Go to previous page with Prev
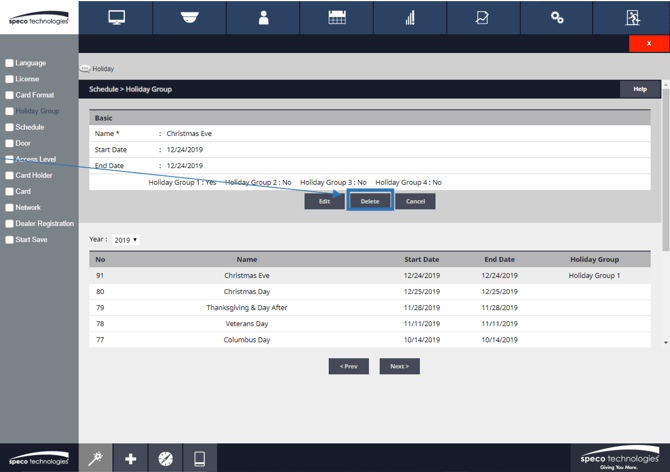 click(x=349, y=366)
